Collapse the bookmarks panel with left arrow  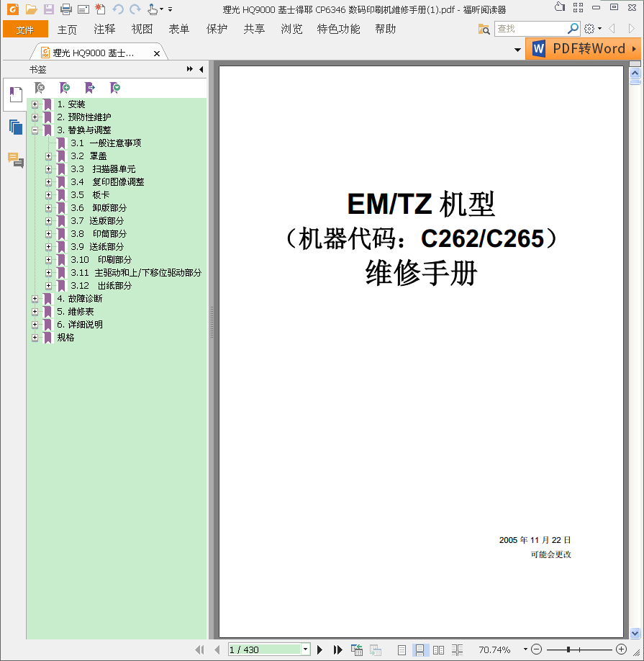(201, 69)
